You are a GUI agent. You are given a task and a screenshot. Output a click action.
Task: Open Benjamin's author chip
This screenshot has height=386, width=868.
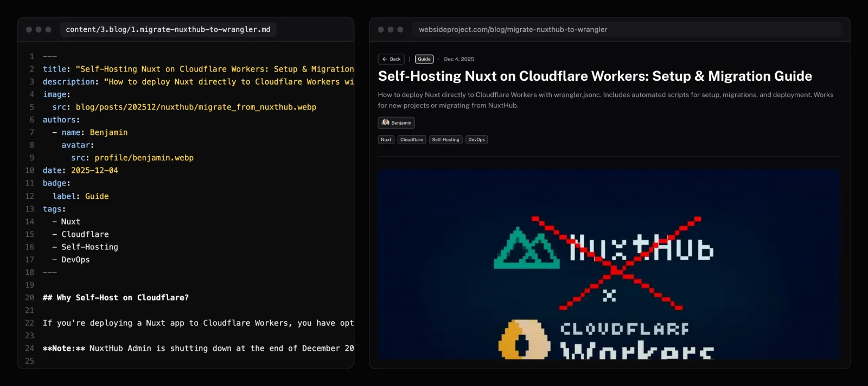coord(396,123)
